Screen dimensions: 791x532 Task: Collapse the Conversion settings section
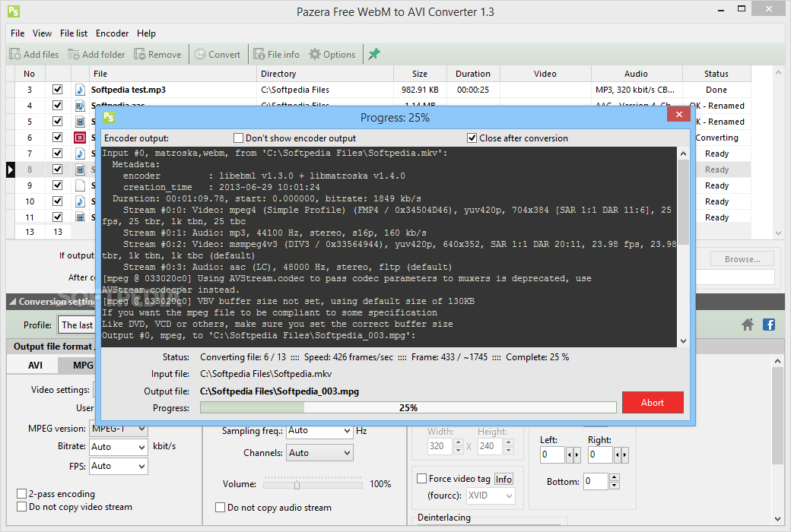(x=13, y=302)
